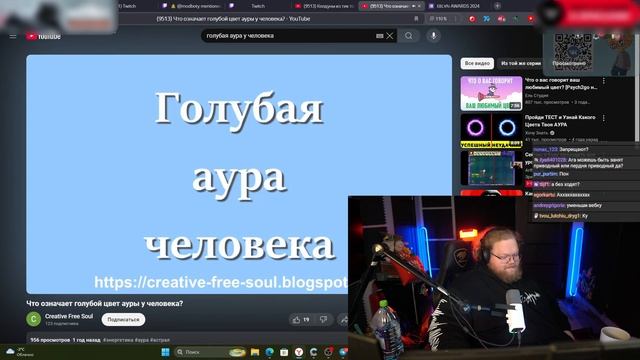Click the Windows taskbar search box

210,352
